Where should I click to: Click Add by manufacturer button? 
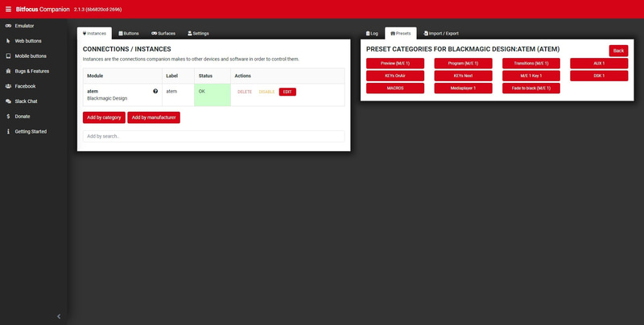[x=154, y=117]
